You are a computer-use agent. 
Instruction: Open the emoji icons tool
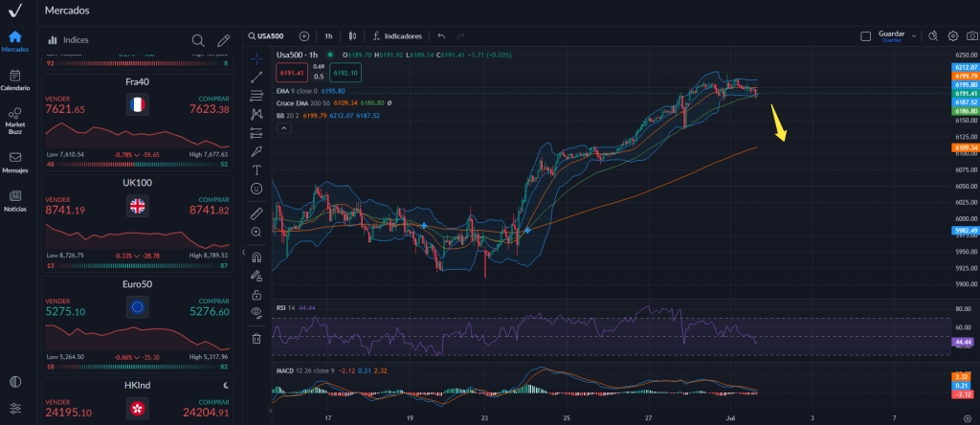click(x=256, y=189)
